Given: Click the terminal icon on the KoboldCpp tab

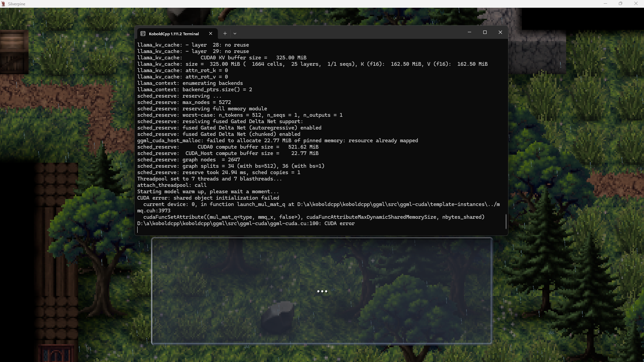Looking at the screenshot, I should point(143,34).
